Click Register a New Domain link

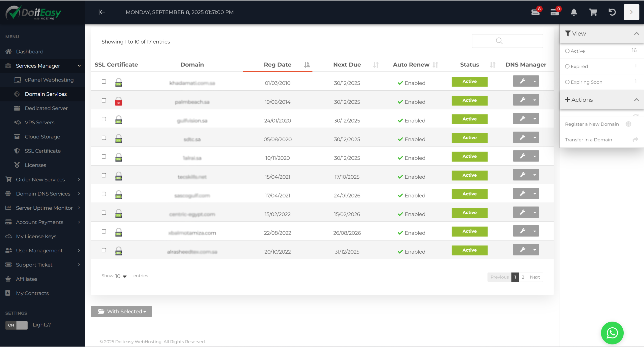coord(592,124)
